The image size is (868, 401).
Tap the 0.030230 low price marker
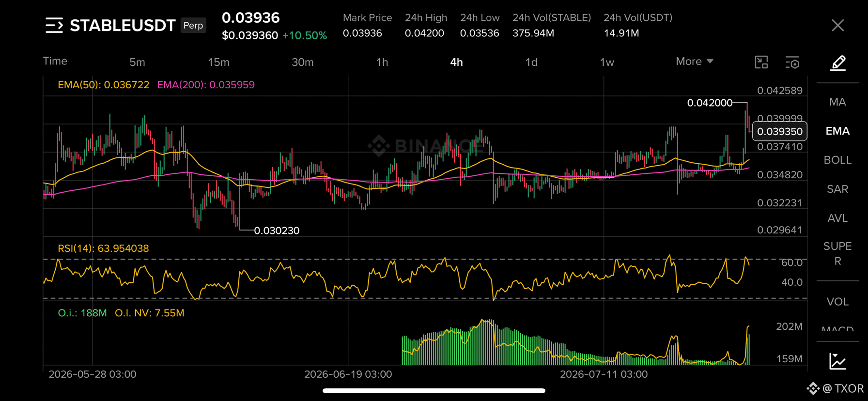(x=277, y=231)
